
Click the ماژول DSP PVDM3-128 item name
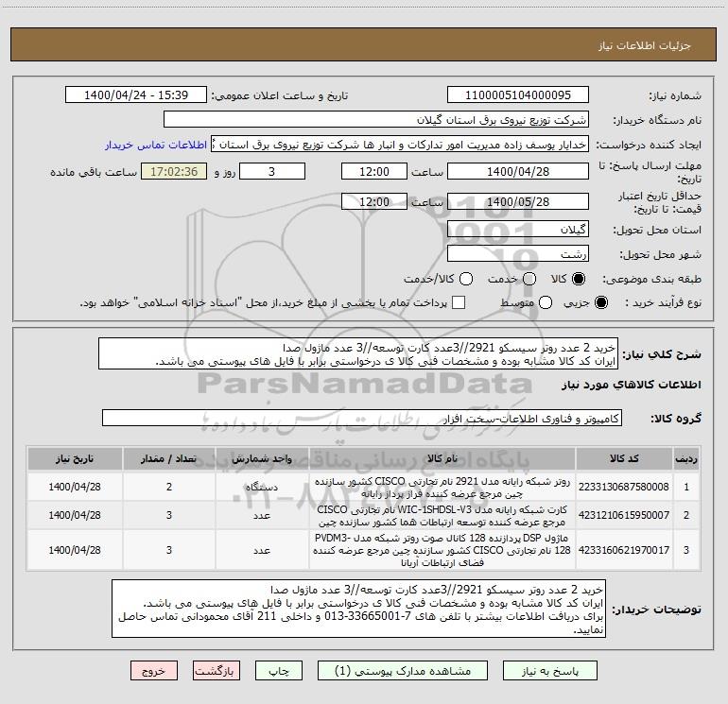(x=442, y=550)
